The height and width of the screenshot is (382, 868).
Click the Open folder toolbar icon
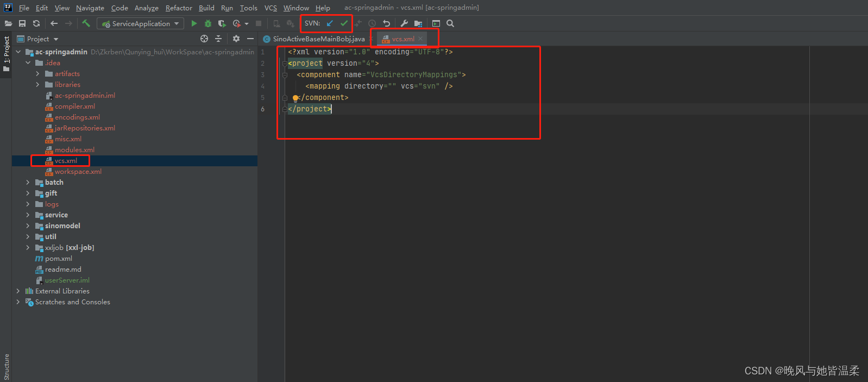click(8, 23)
